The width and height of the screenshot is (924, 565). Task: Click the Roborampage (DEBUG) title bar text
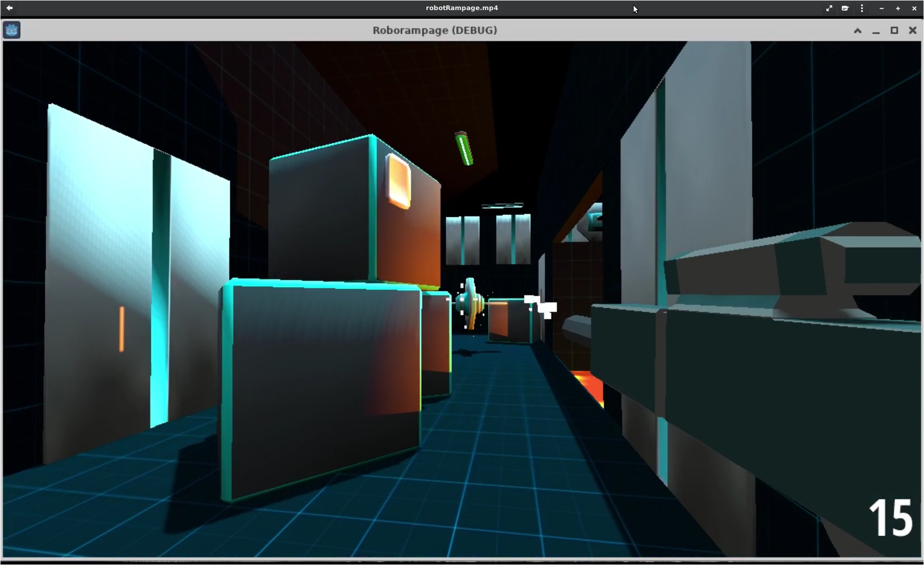tap(435, 30)
